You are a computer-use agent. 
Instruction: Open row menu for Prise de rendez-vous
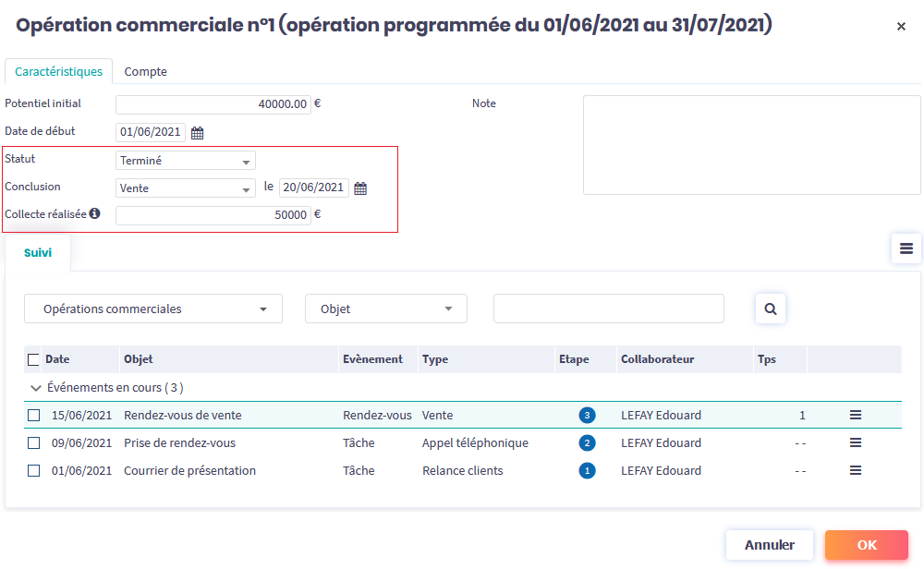856,443
